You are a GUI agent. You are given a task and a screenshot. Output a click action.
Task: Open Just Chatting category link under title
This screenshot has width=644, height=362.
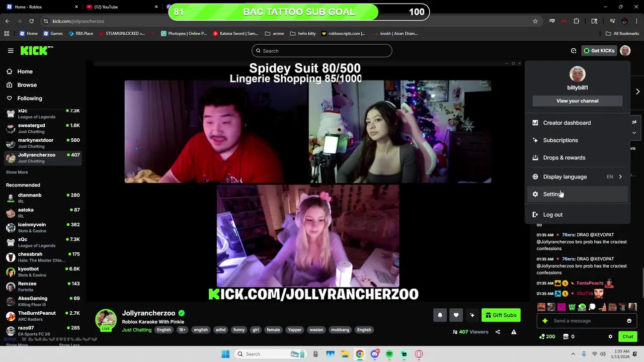point(136,330)
